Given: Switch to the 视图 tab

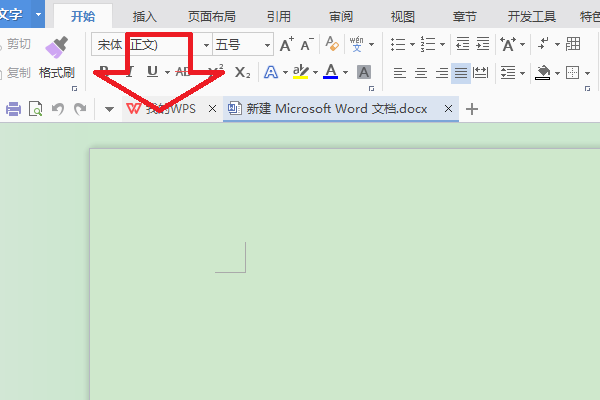Looking at the screenshot, I should point(403,16).
